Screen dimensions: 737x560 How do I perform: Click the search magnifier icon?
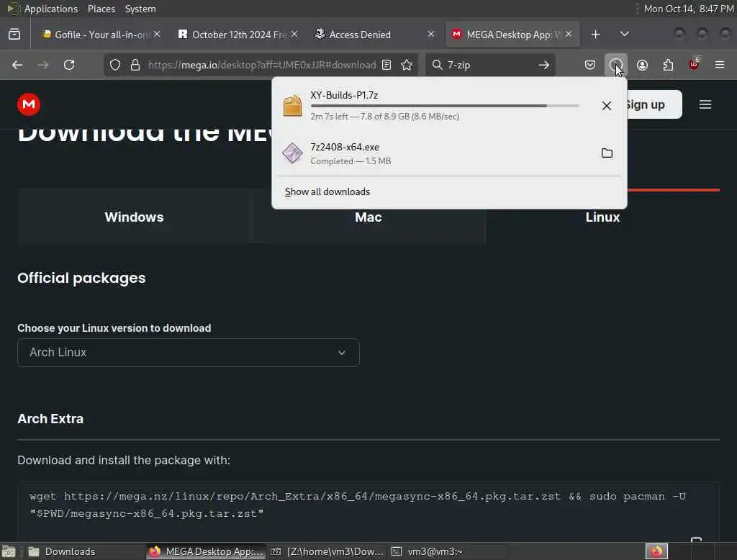click(x=437, y=65)
